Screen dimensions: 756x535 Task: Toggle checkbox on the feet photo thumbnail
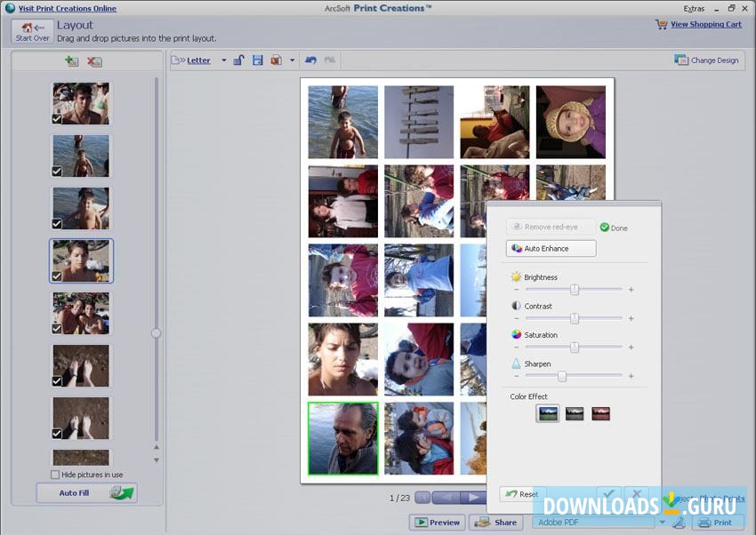(x=58, y=381)
